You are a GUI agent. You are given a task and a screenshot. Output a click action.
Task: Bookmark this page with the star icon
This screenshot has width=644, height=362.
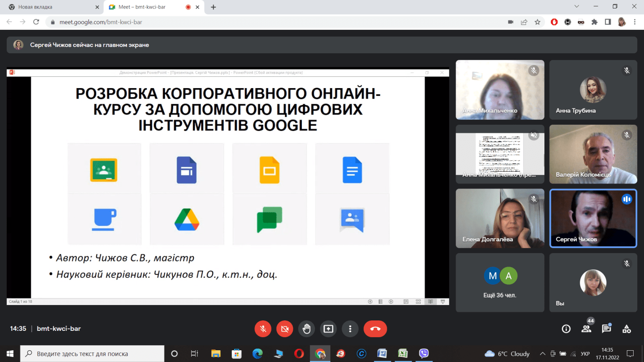537,22
